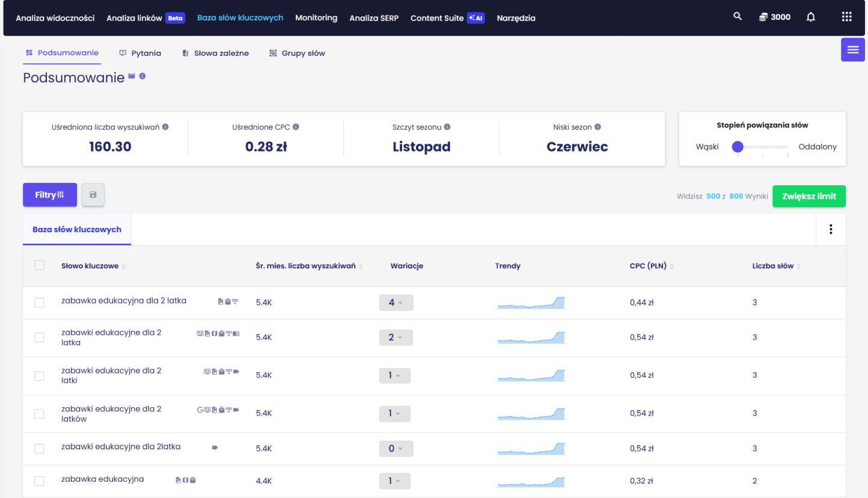Click video icon in dla 2 latki row
The image size is (868, 498).
(x=236, y=372)
